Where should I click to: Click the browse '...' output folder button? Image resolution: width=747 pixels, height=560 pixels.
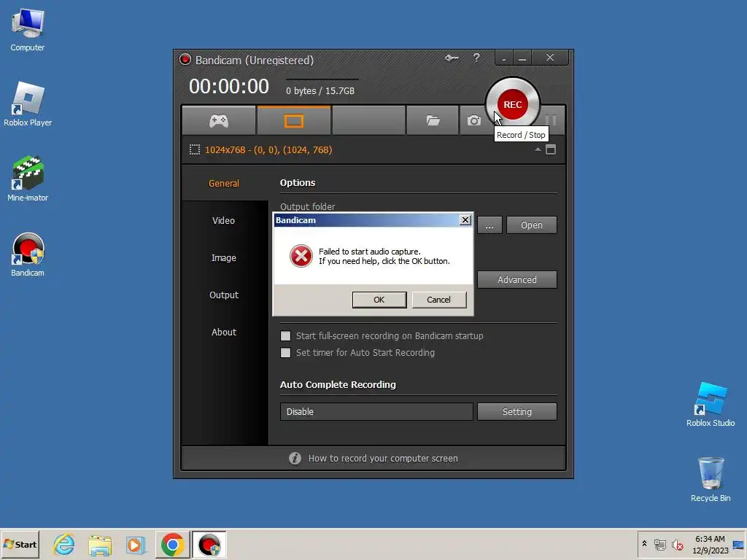[x=489, y=225]
